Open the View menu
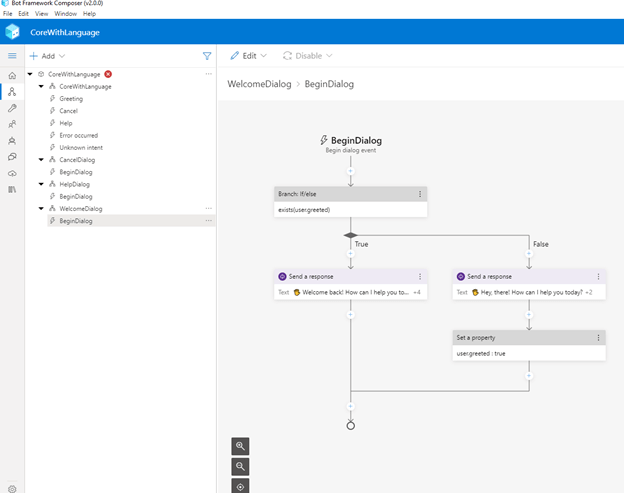 [x=41, y=14]
